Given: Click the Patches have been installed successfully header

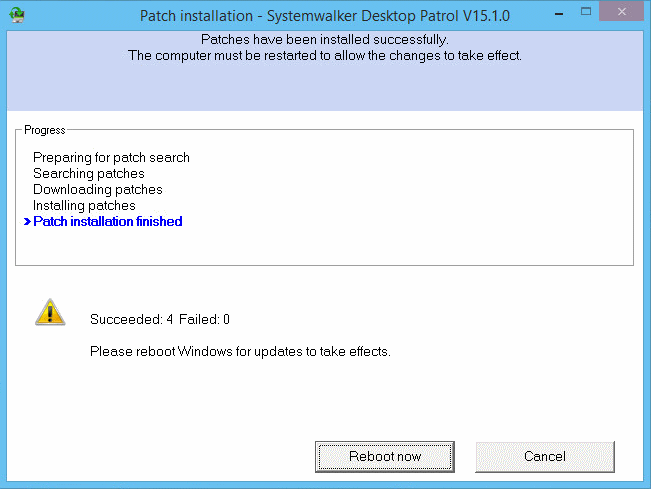Looking at the screenshot, I should 325,39.
